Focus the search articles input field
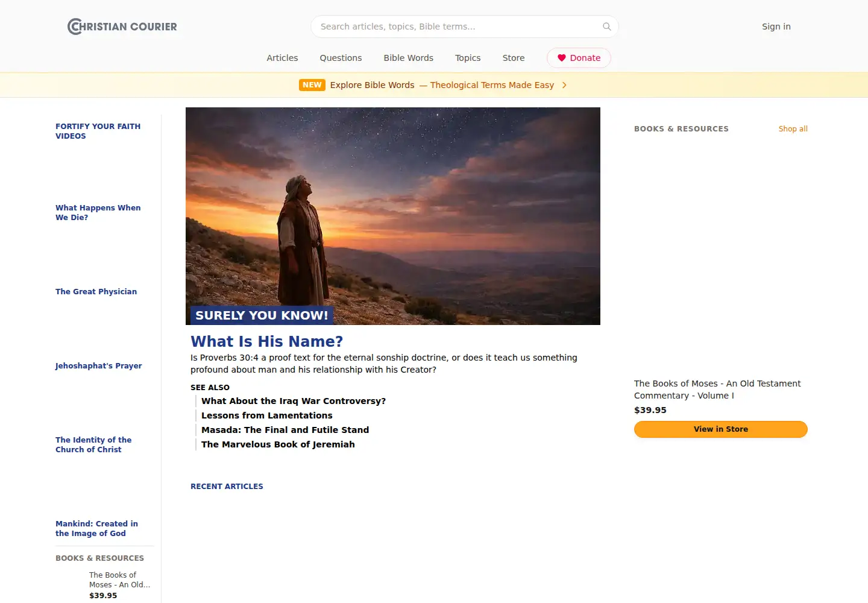This screenshot has width=868, height=603. (x=464, y=27)
